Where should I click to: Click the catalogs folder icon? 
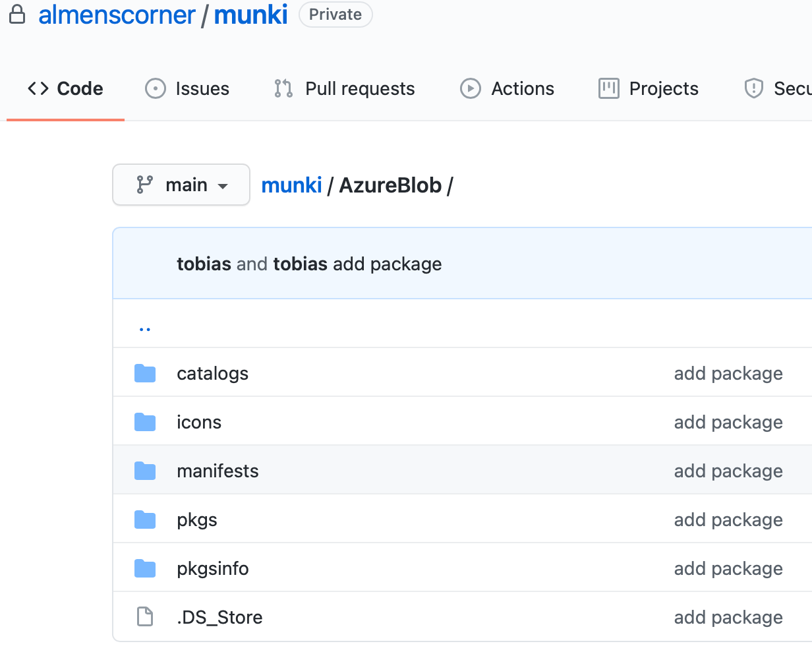(145, 374)
